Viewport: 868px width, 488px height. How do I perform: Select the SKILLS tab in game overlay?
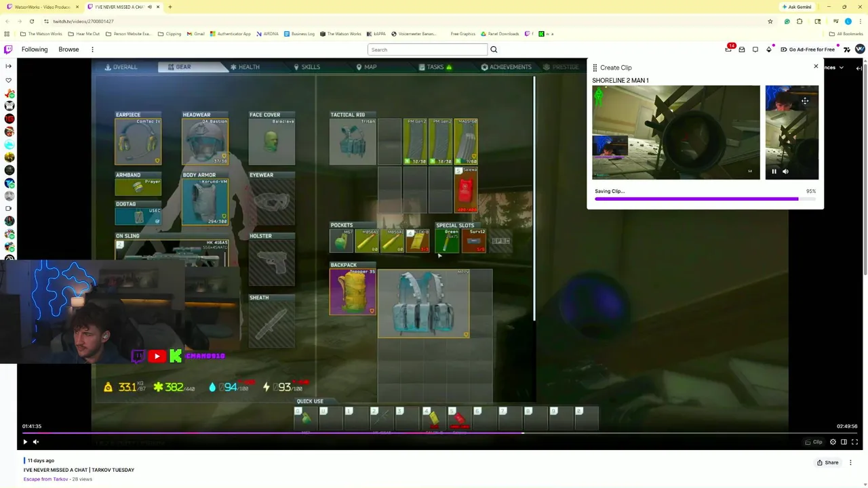click(x=307, y=67)
